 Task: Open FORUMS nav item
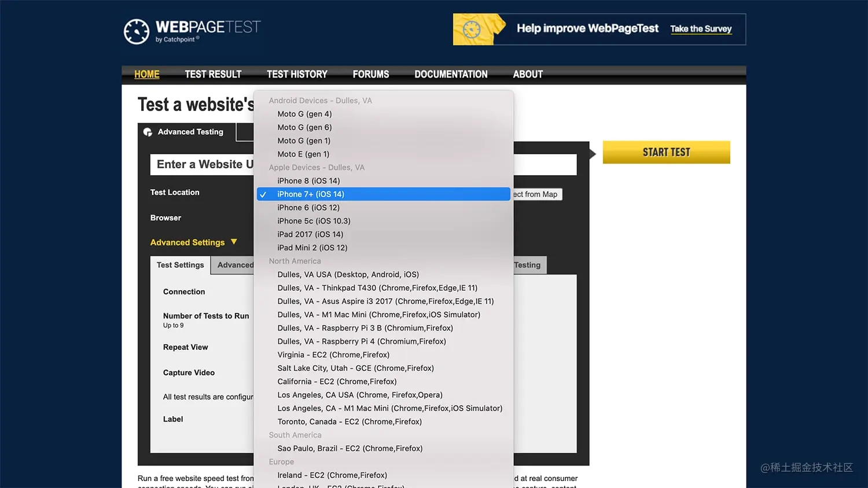click(x=371, y=74)
